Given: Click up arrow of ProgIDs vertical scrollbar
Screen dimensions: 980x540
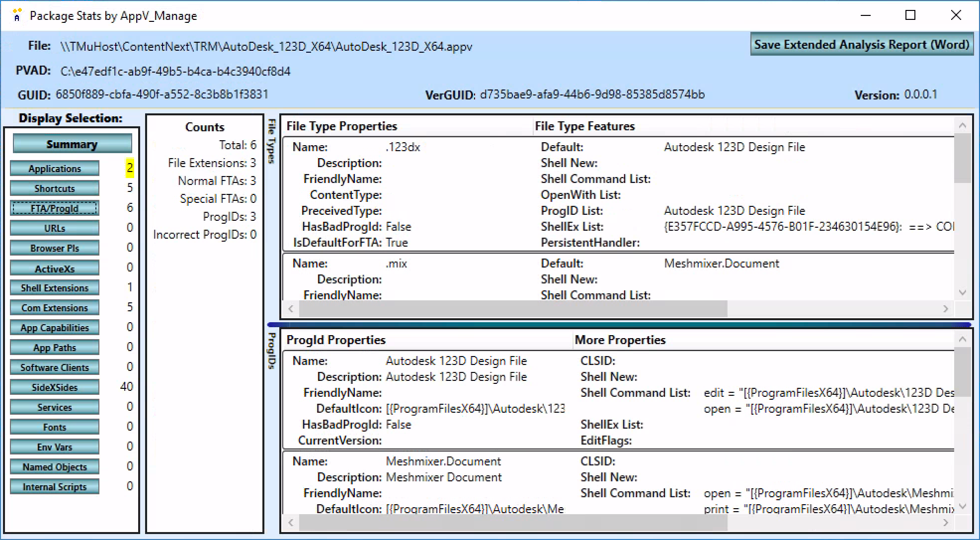Looking at the screenshot, I should (x=963, y=340).
